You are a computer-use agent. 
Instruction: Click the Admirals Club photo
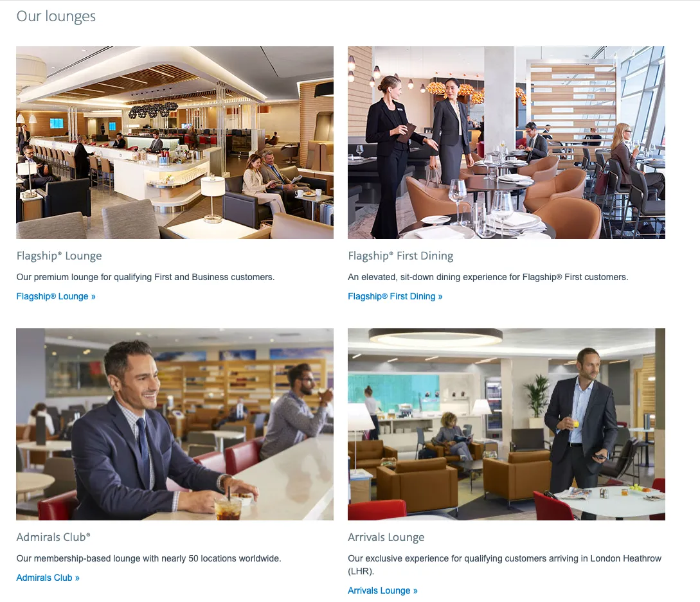175,425
